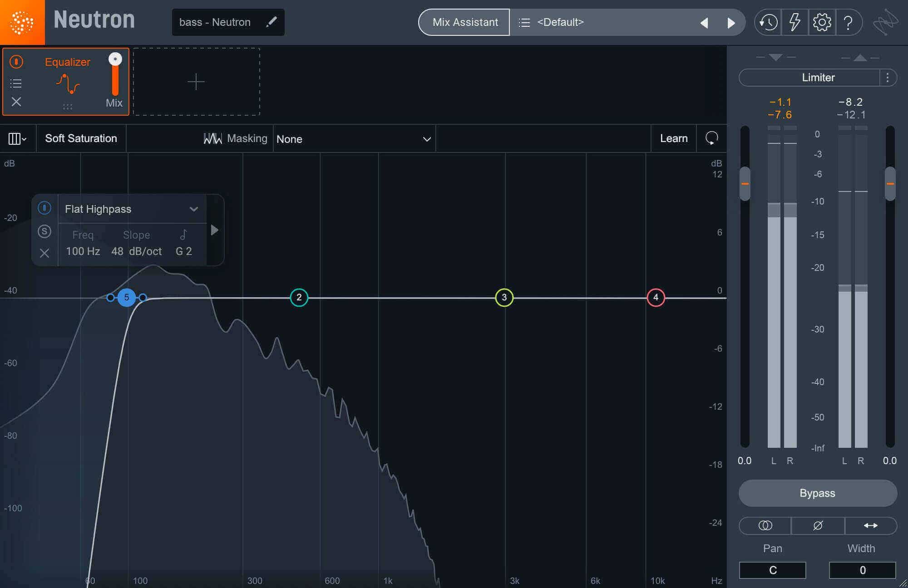Solo band 5 with the S button

tap(44, 231)
